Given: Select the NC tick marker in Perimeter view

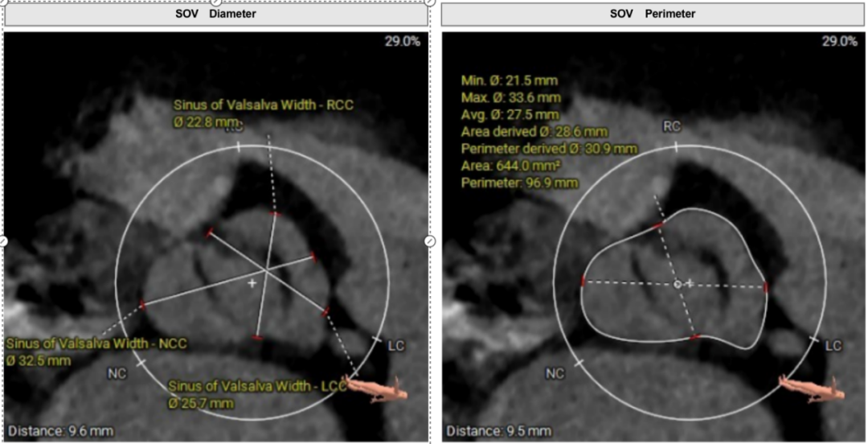Looking at the screenshot, I should pos(579,363).
